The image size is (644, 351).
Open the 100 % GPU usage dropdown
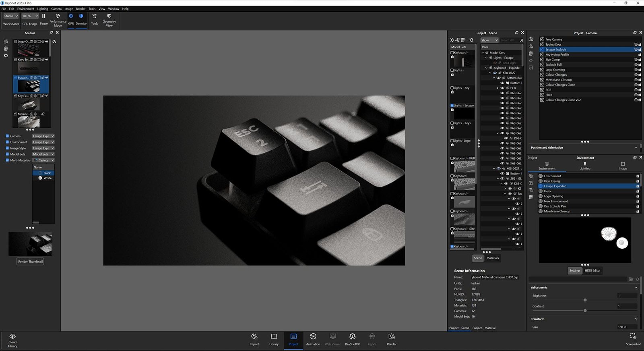(30, 16)
